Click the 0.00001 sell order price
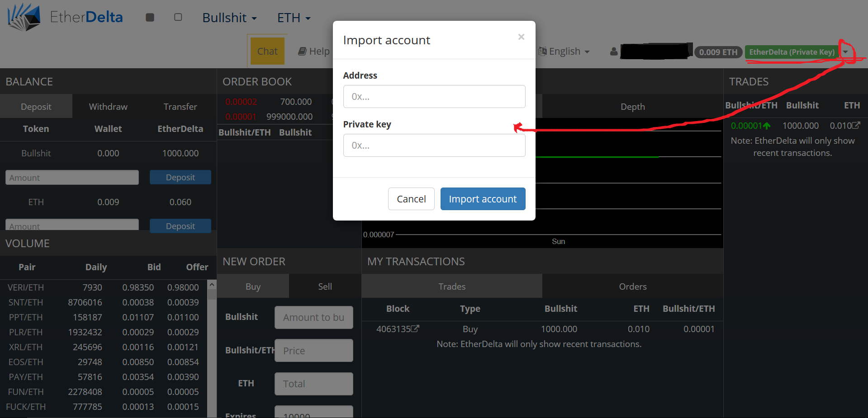This screenshot has width=868, height=418. click(241, 117)
